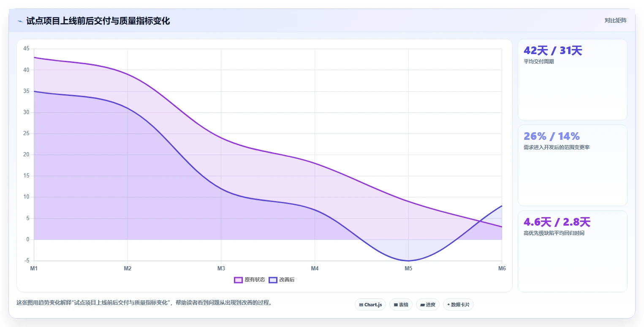644x327 pixels.
Task: Click the icon inside 进度 chip
Action: [423, 305]
